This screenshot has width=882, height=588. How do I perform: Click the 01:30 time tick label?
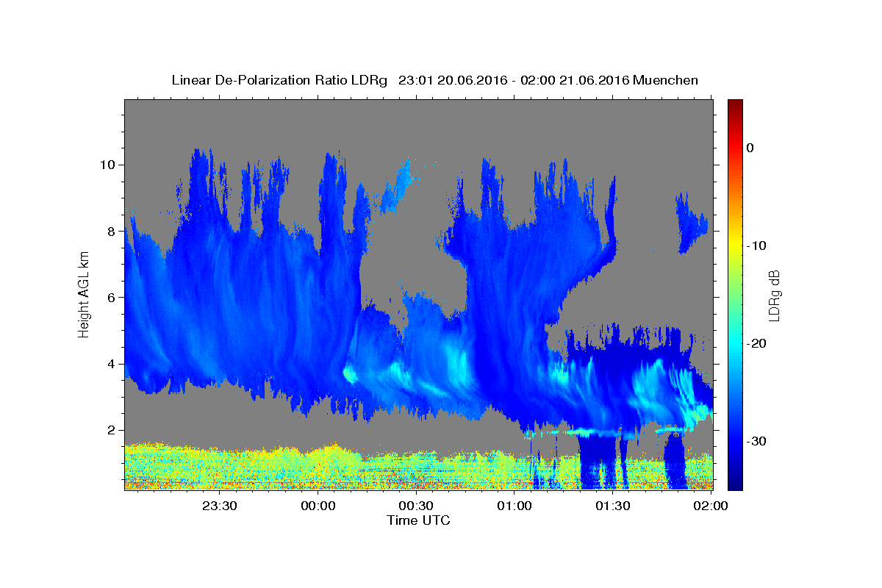pyautogui.click(x=612, y=506)
